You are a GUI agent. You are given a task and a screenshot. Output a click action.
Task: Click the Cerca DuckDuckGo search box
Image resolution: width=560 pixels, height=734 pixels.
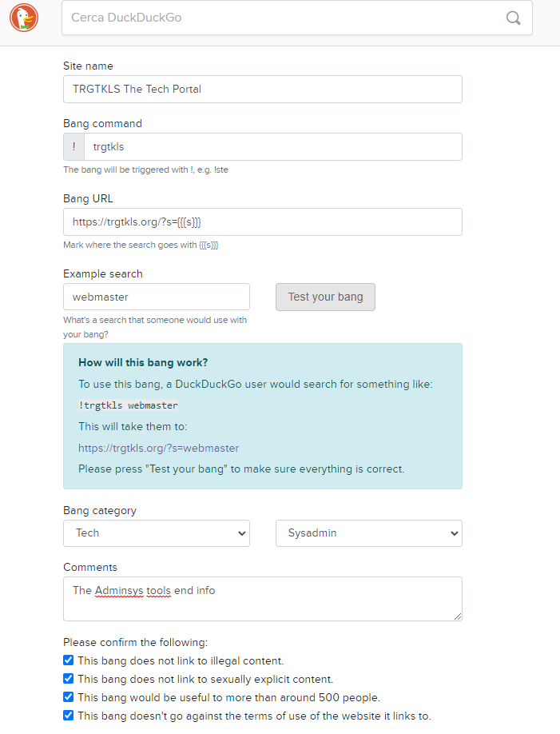pos(280,18)
